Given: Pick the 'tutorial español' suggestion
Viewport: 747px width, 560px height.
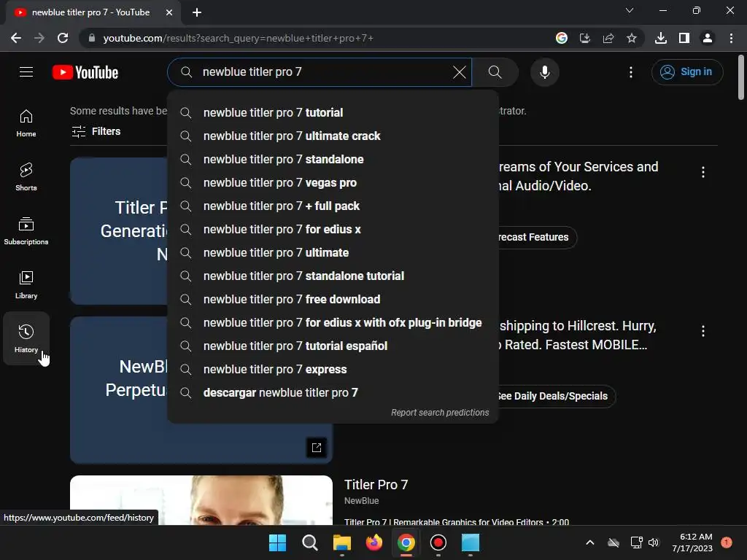Looking at the screenshot, I should (333, 346).
